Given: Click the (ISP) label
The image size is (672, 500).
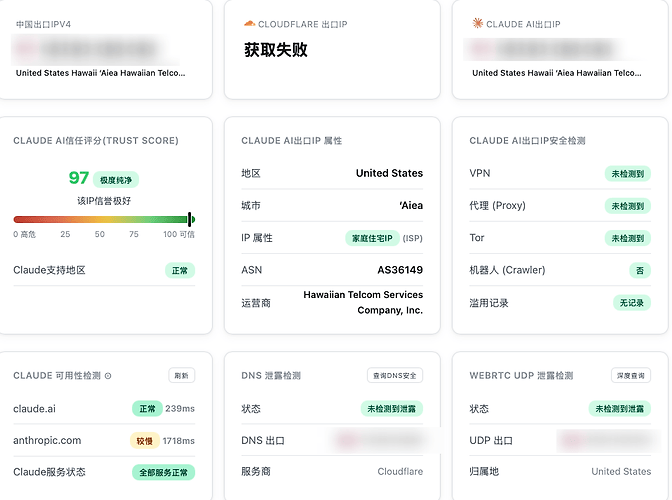Looking at the screenshot, I should [413, 238].
